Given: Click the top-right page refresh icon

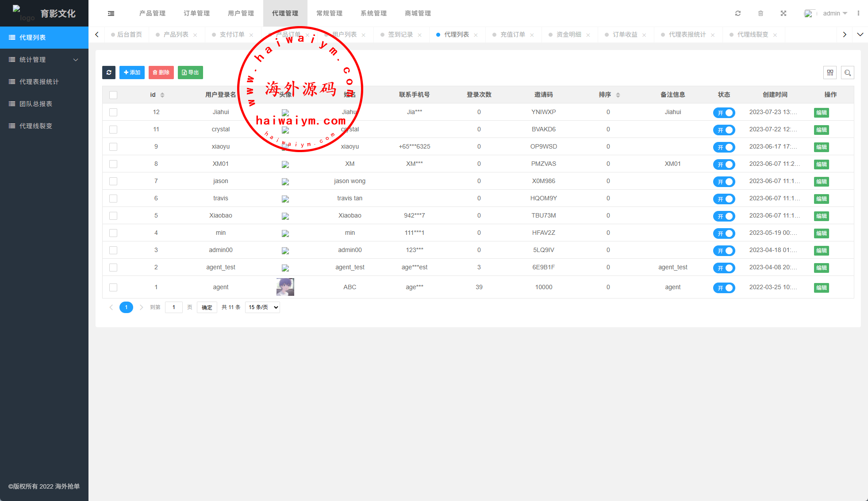Looking at the screenshot, I should (x=738, y=13).
